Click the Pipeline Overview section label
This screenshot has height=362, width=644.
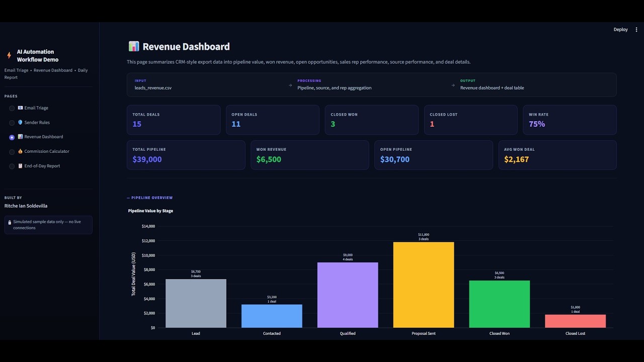150,198
